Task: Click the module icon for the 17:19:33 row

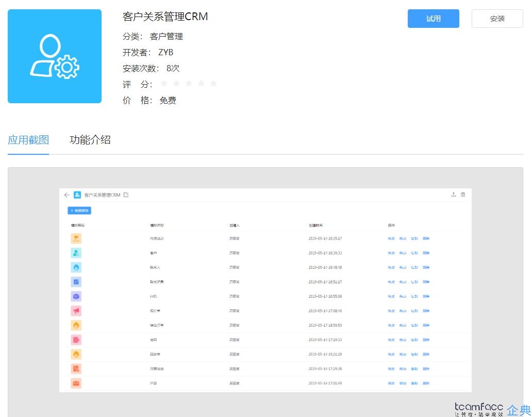Action: coord(76,340)
